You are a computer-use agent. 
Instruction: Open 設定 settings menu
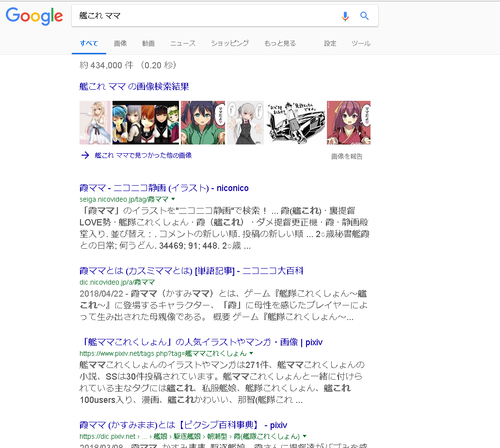(x=330, y=43)
